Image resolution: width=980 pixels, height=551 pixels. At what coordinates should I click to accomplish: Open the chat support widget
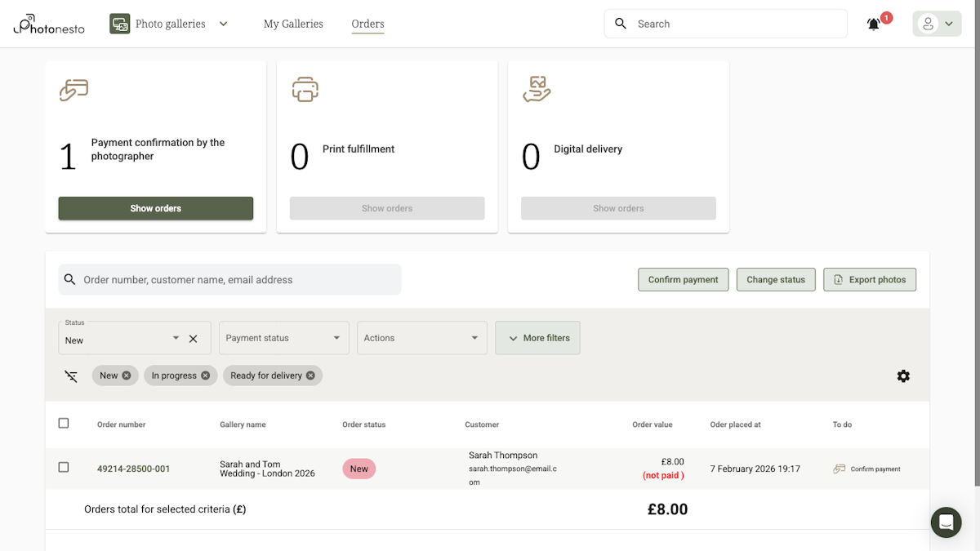[946, 522]
